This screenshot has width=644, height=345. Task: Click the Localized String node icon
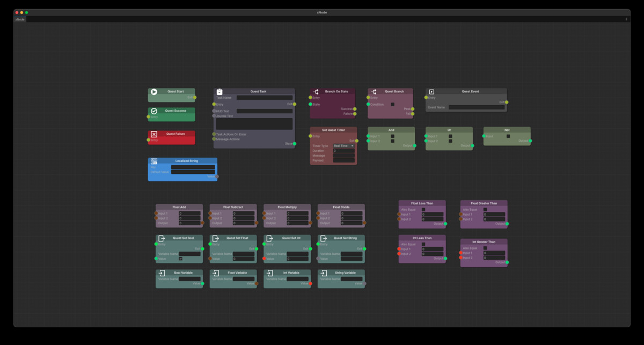pos(154,161)
